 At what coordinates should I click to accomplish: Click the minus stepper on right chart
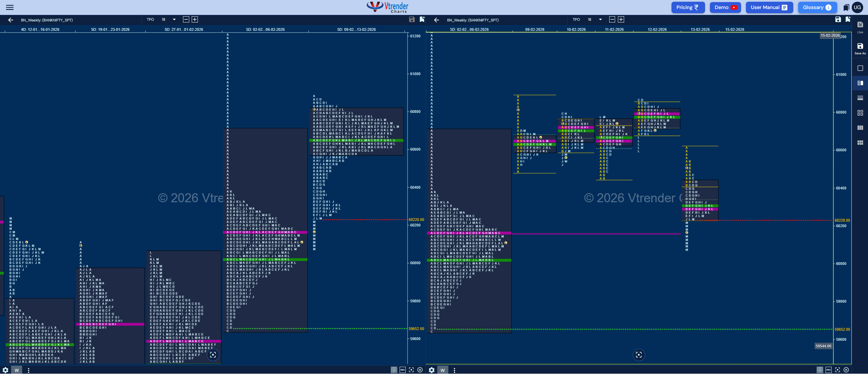pyautogui.click(x=612, y=20)
